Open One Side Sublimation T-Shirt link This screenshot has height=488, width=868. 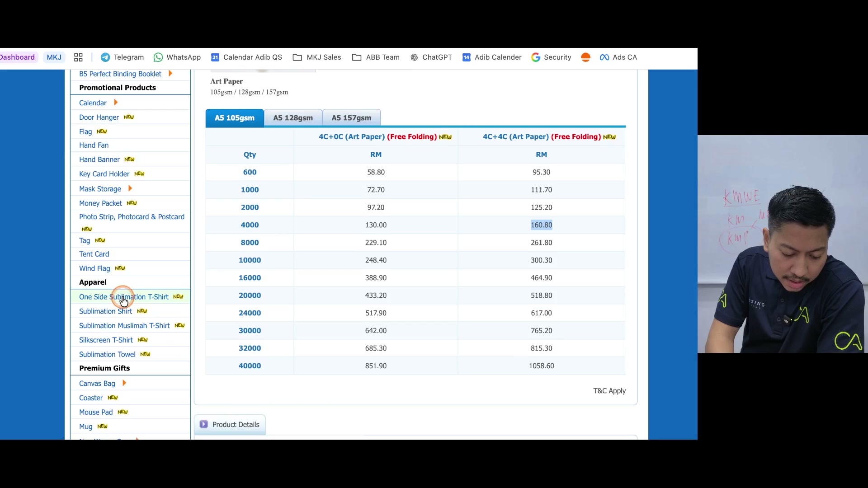pos(124,297)
